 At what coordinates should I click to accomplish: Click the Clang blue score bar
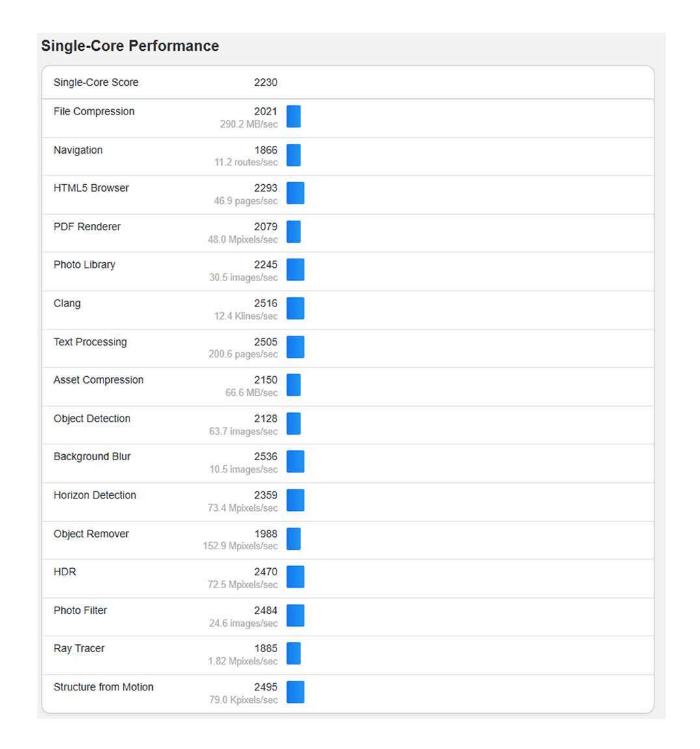[295, 308]
